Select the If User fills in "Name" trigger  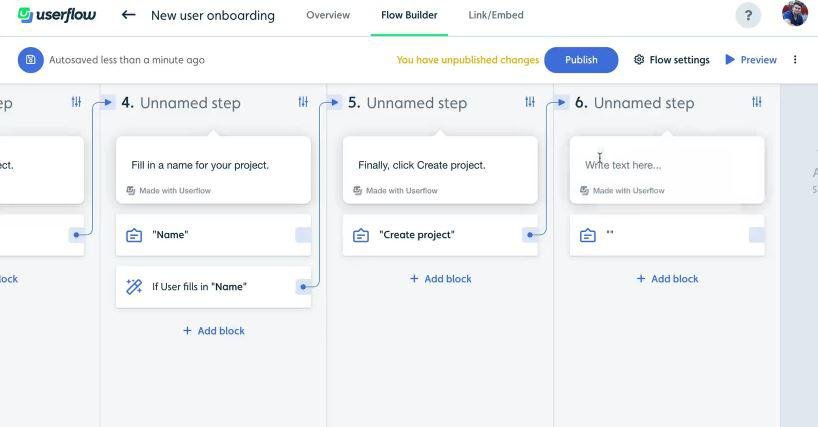pyautogui.click(x=199, y=287)
